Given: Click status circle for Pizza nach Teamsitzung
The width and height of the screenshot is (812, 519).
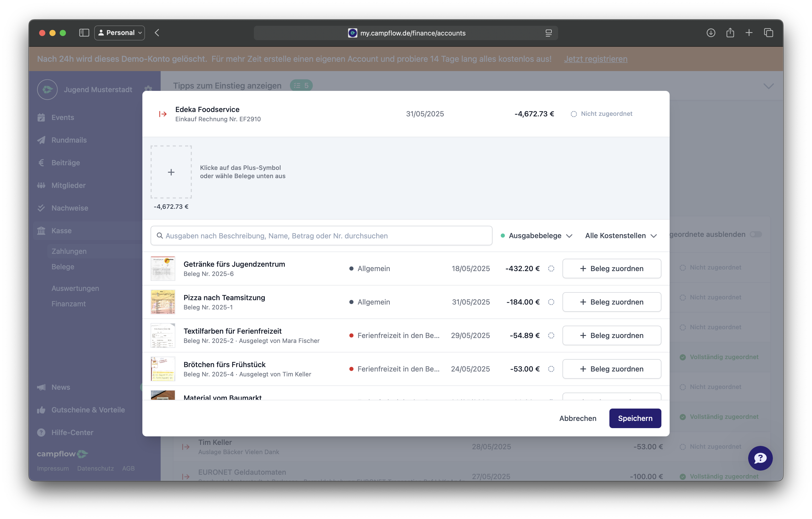Looking at the screenshot, I should 551,302.
